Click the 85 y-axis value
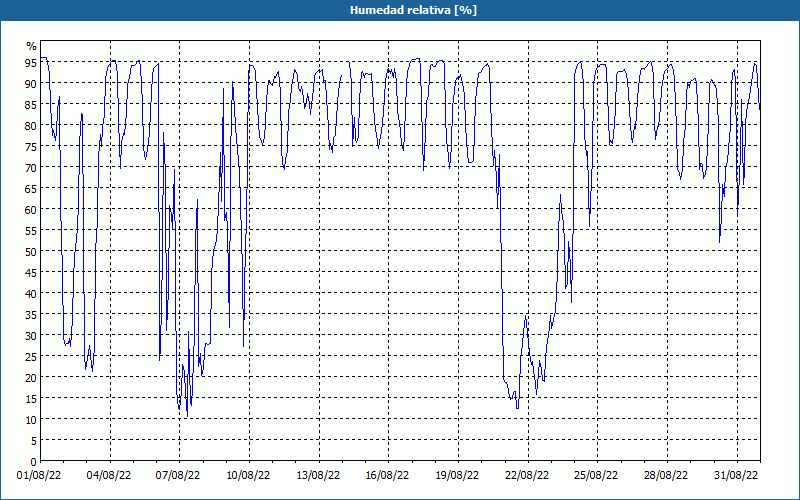 (31, 104)
